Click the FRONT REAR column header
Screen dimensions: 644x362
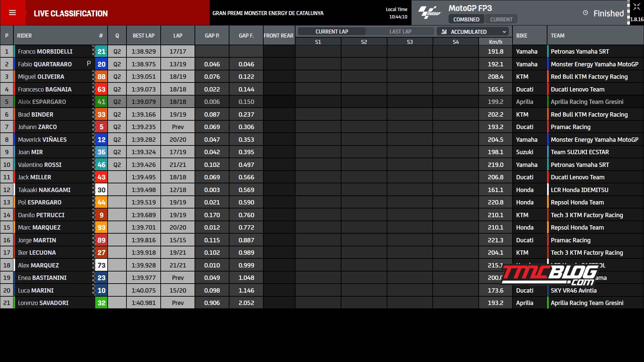(x=278, y=36)
